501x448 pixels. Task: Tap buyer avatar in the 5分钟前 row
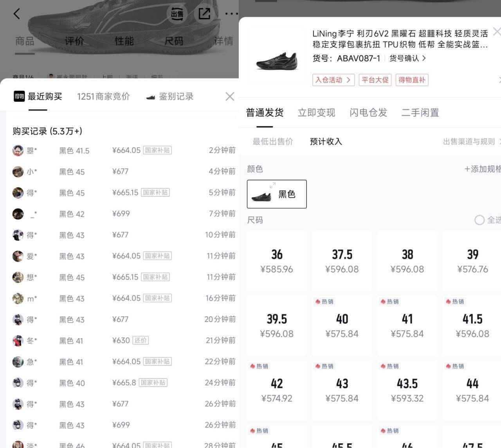pyautogui.click(x=18, y=193)
